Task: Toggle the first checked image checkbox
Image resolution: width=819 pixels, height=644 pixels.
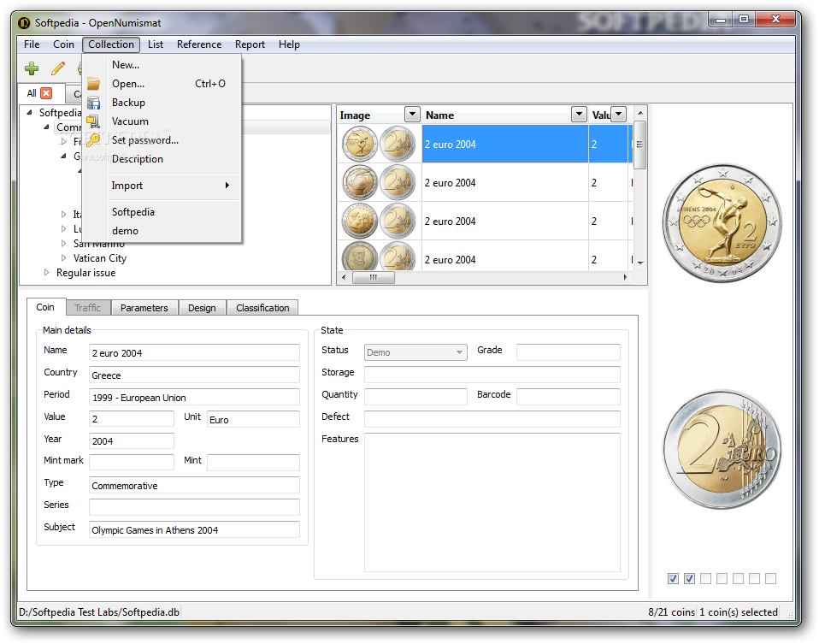Action: tap(674, 578)
